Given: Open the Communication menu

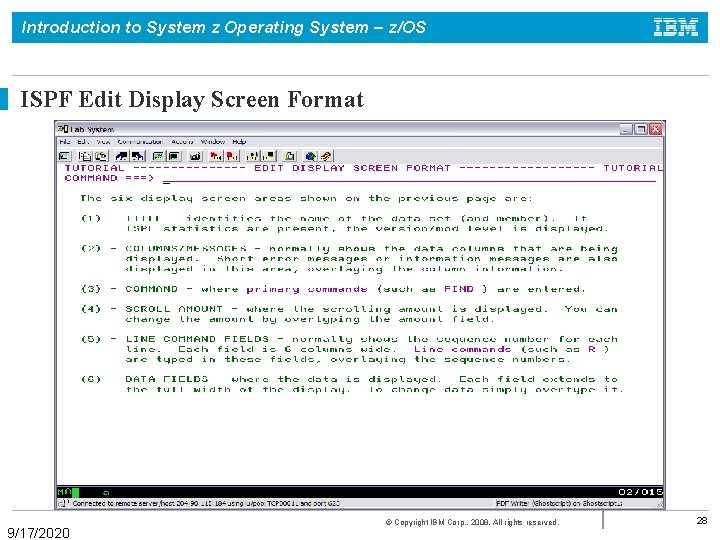Looking at the screenshot, I should [x=140, y=142].
